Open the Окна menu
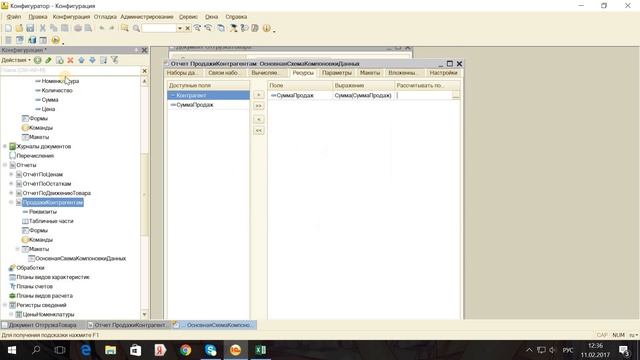Viewport: 640px width, 360px height. click(x=211, y=17)
